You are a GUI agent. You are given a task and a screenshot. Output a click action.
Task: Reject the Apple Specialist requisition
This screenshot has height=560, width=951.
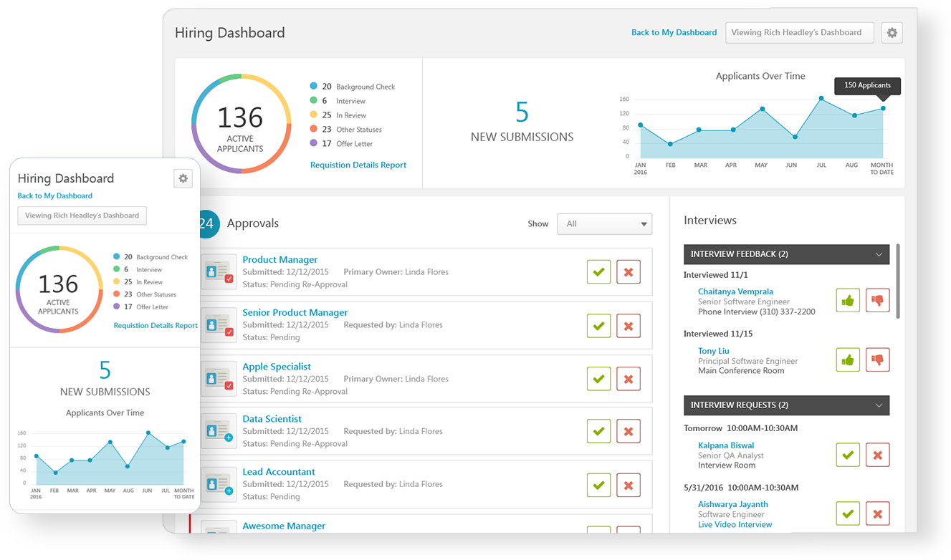(629, 378)
